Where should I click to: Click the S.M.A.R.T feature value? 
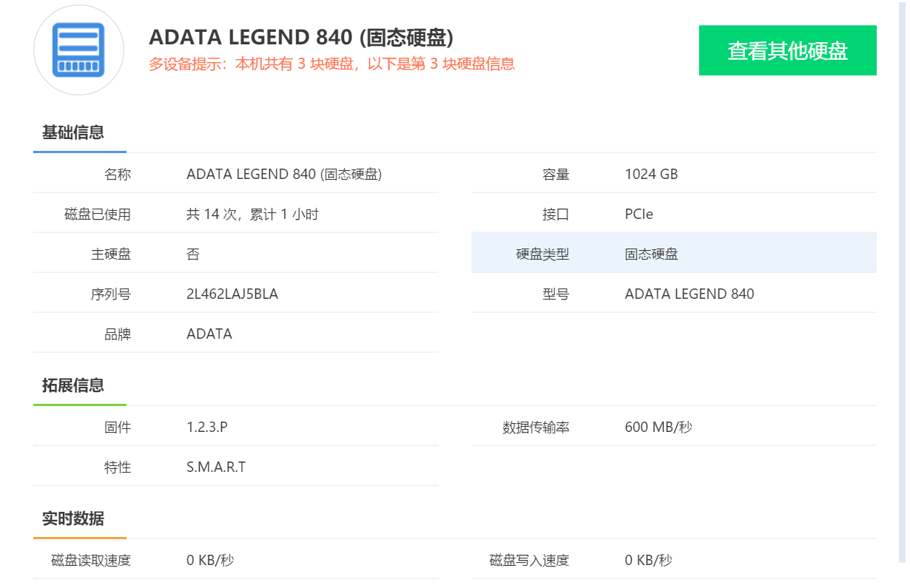click(216, 467)
